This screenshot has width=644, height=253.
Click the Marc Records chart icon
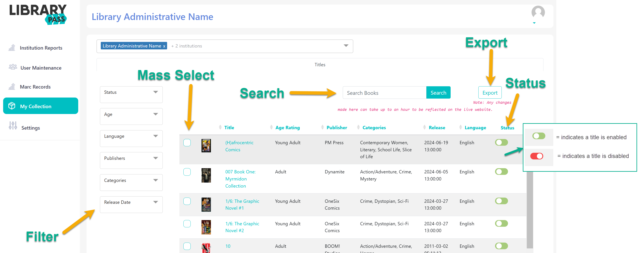tap(12, 86)
